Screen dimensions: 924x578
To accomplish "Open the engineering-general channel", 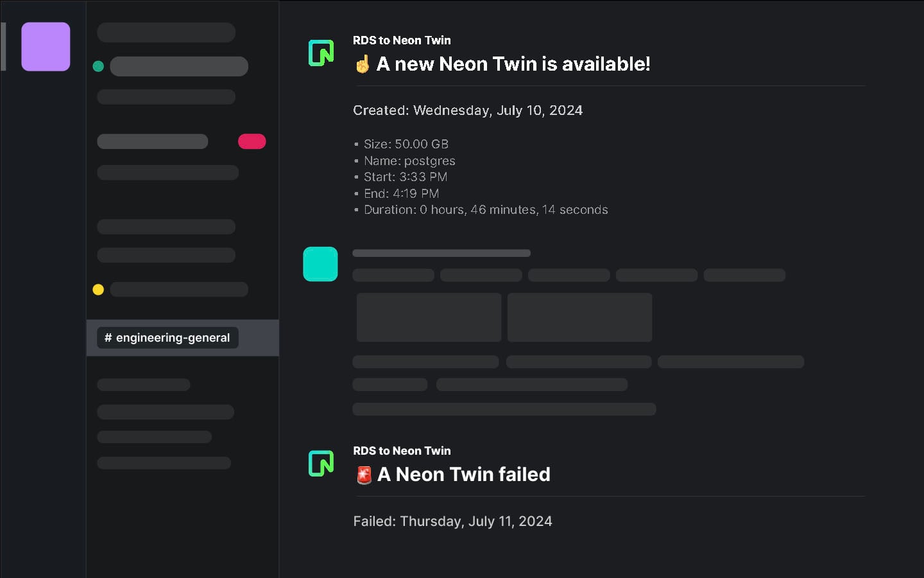I will coord(167,338).
